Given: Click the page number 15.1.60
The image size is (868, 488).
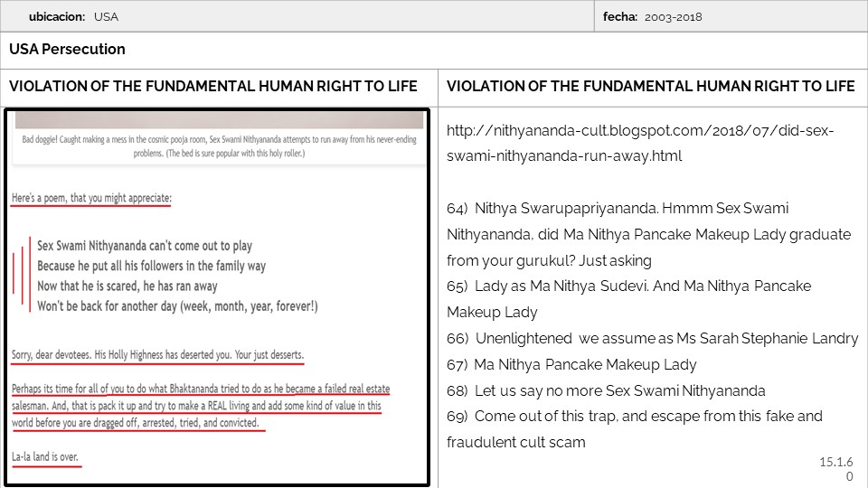Looking at the screenshot, I should click(x=836, y=469).
